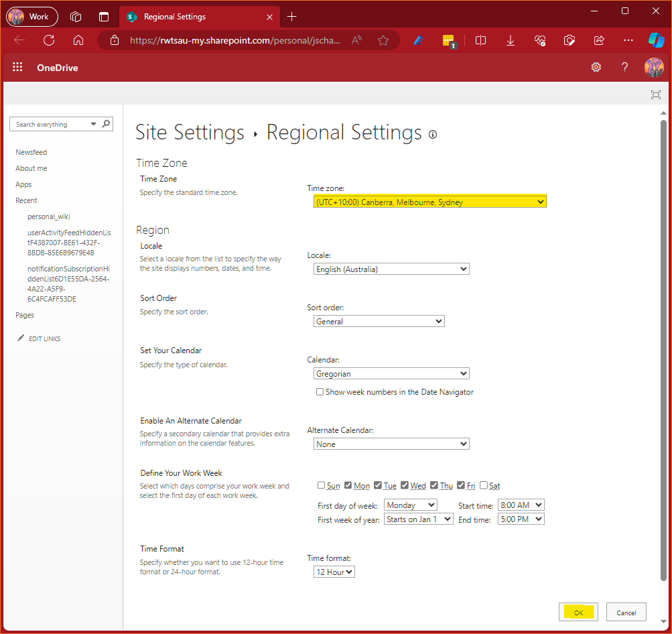Click the search magnifier icon

(107, 124)
